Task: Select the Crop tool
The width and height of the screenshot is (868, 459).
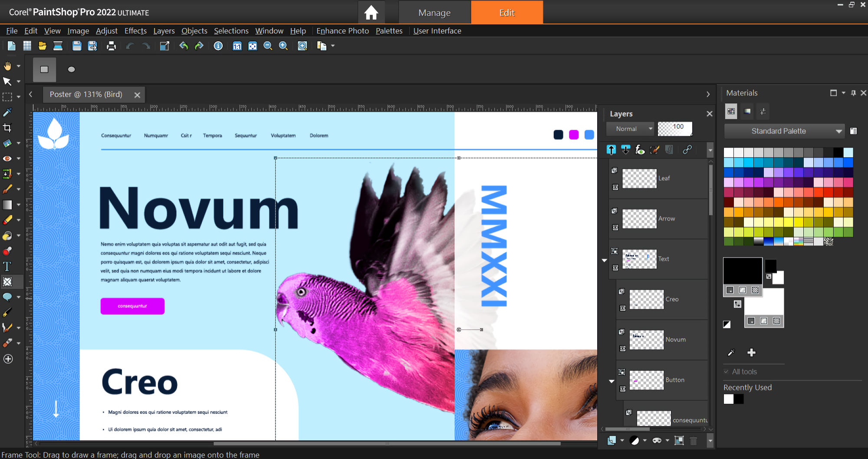Action: [7, 127]
